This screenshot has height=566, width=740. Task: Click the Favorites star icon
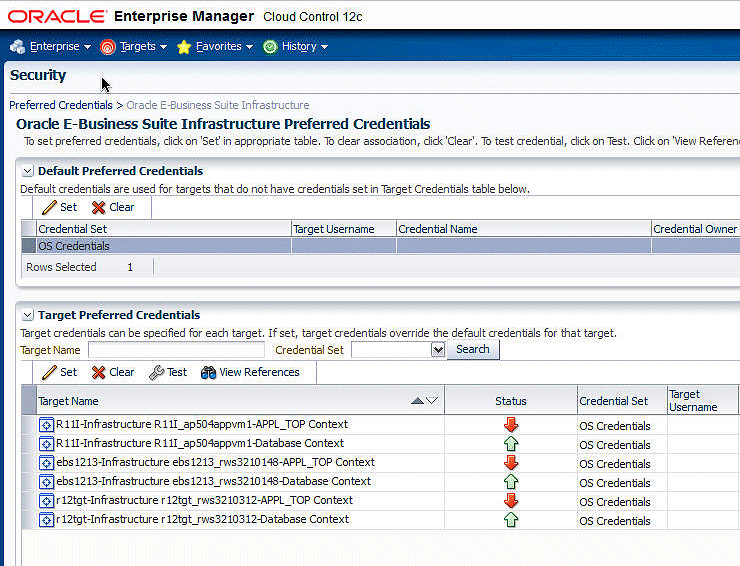(184, 47)
